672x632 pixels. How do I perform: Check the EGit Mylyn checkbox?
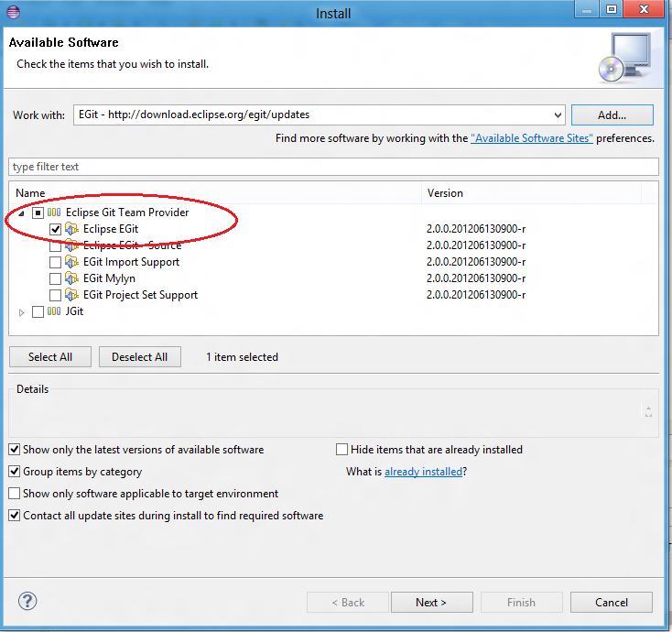click(55, 278)
